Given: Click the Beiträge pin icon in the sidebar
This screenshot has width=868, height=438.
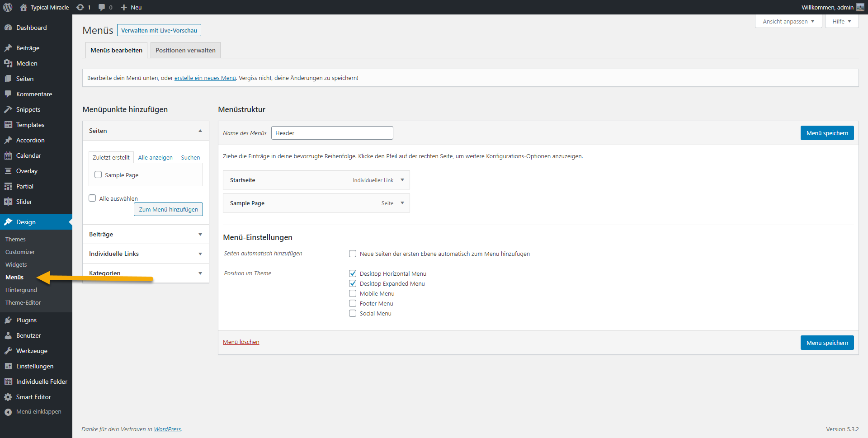Looking at the screenshot, I should [x=8, y=48].
